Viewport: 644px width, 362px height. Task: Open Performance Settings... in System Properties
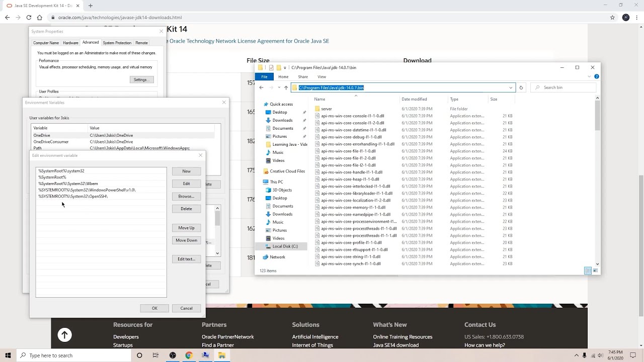[141, 79]
